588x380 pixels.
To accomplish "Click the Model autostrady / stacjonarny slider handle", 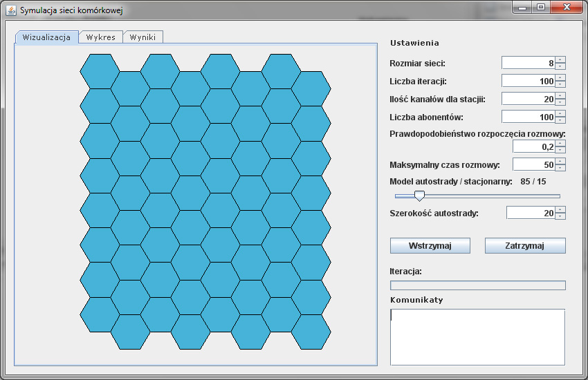I will tap(419, 196).
